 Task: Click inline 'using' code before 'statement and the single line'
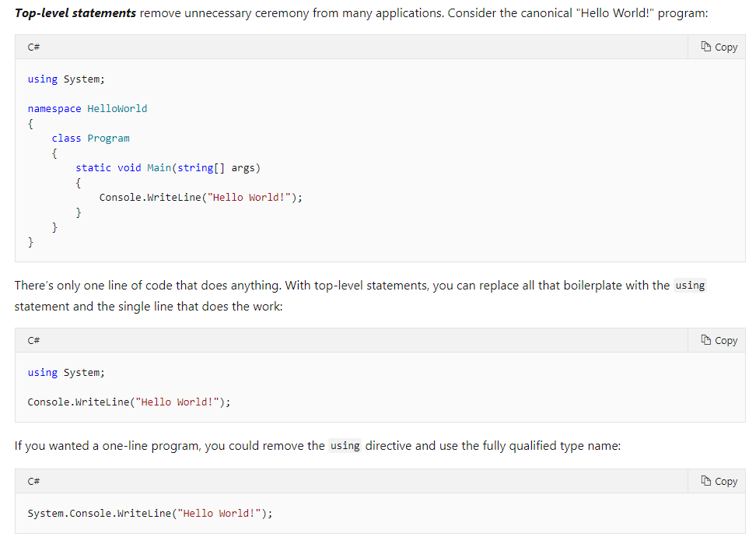pyautogui.click(x=690, y=286)
